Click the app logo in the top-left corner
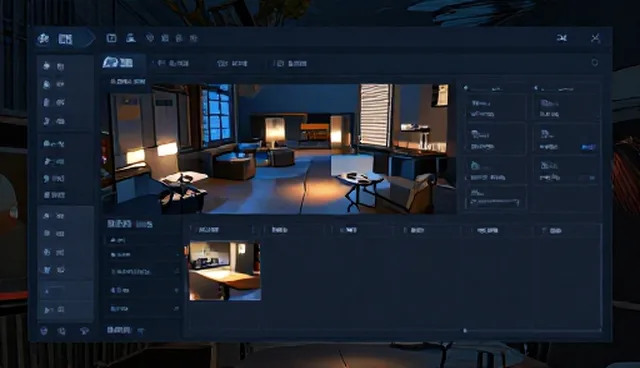This screenshot has width=640, height=368. tap(43, 39)
